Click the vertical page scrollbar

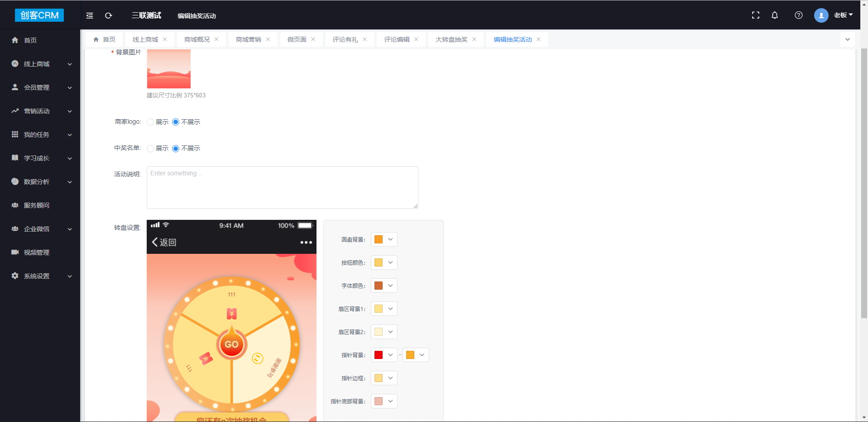point(864,183)
